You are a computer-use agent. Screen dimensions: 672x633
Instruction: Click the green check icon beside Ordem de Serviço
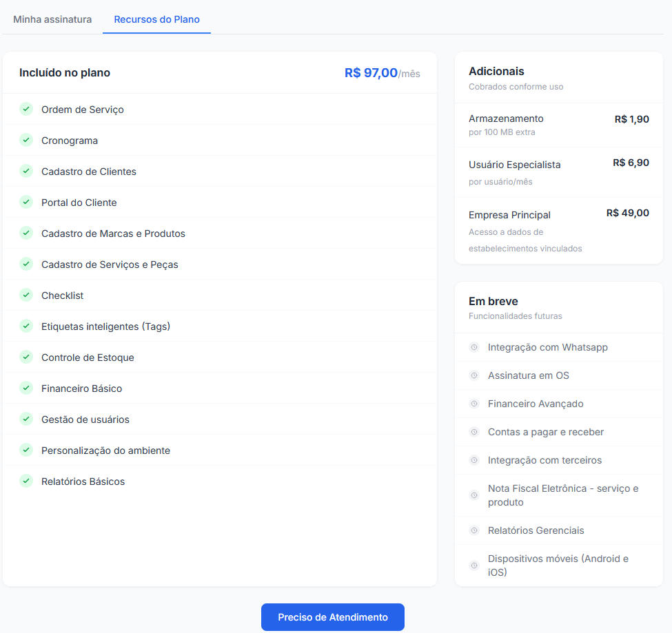click(26, 110)
